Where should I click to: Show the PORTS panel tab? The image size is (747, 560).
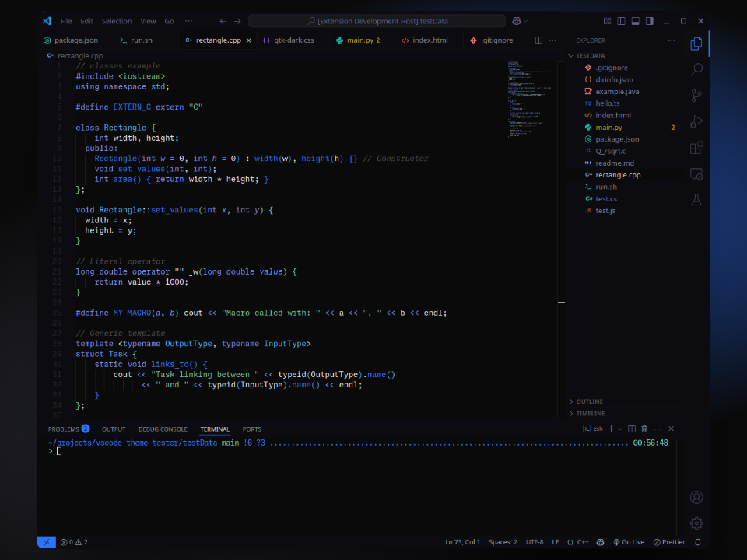[x=251, y=429]
